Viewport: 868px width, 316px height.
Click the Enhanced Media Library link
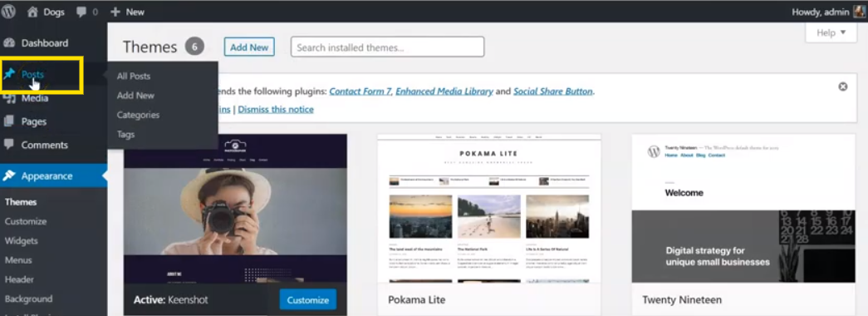point(444,91)
